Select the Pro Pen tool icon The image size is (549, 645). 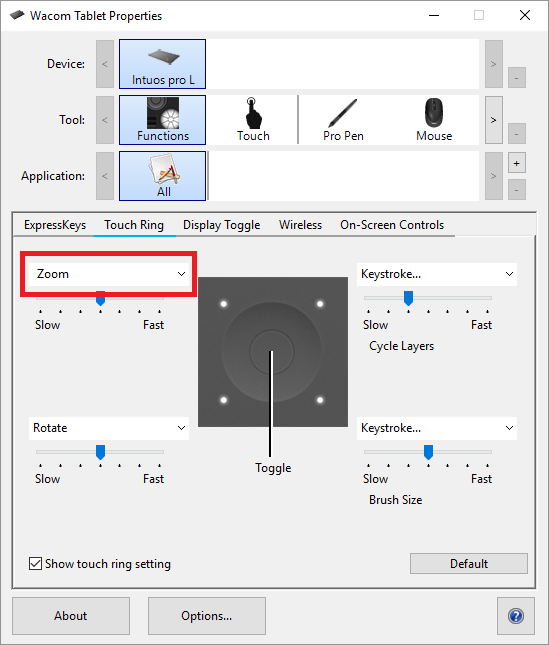click(343, 120)
